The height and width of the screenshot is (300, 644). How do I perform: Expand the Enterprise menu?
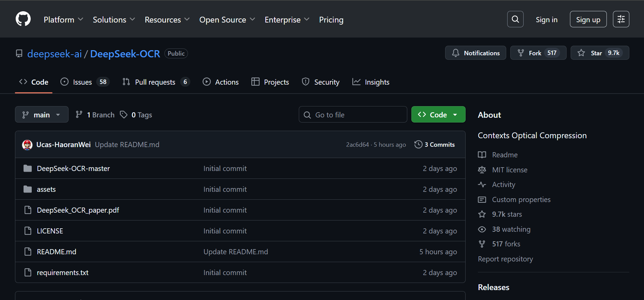click(x=287, y=20)
